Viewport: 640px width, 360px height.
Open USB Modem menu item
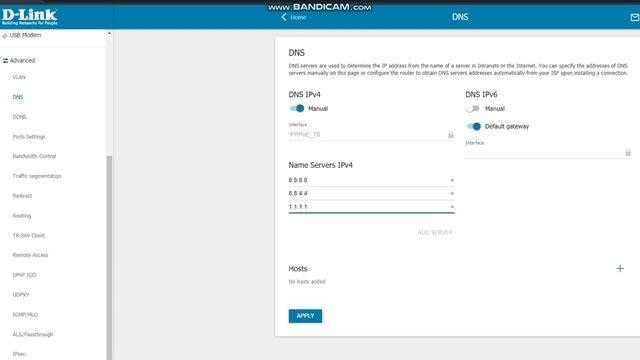(x=25, y=36)
